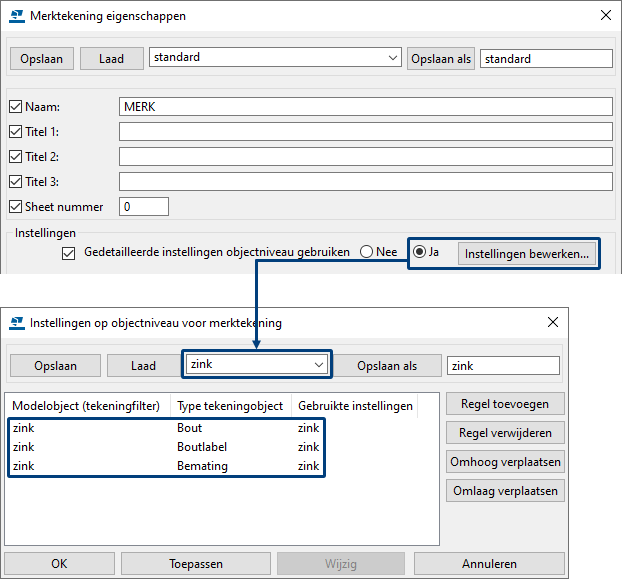Click Omlaag verplaatsen button
This screenshot has height=579, width=622.
505,491
